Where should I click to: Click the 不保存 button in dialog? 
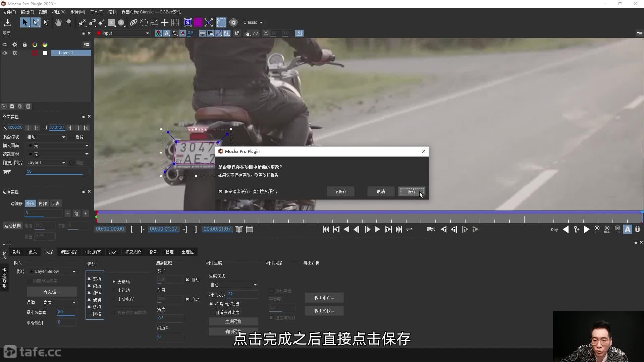tap(340, 191)
